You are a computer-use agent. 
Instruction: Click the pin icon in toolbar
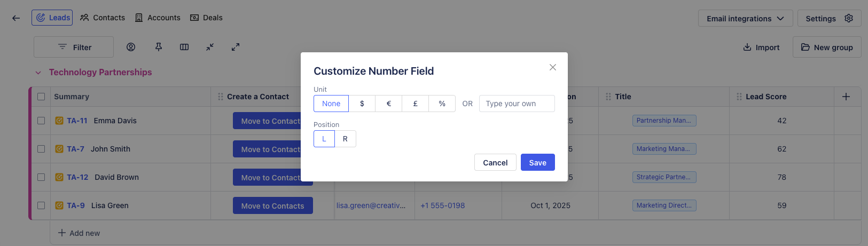coord(159,47)
